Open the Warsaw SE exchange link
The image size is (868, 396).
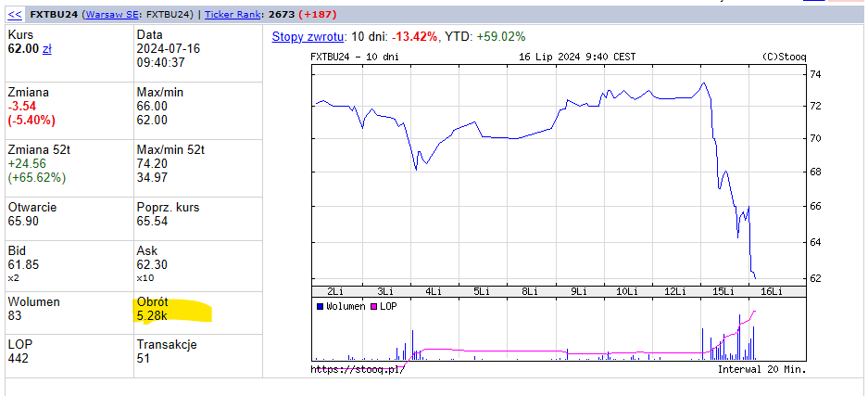pyautogui.click(x=111, y=15)
